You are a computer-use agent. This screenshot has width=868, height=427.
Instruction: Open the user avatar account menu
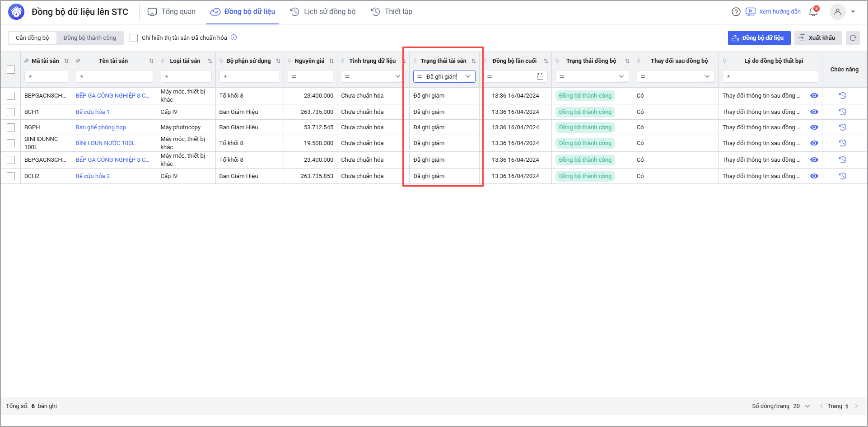tap(838, 12)
